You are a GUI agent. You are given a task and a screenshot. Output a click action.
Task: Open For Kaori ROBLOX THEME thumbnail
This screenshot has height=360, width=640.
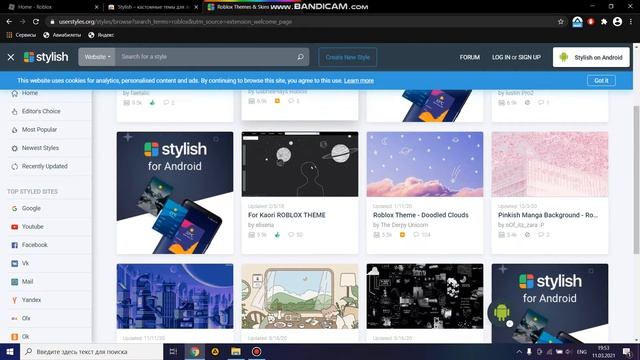coord(300,164)
